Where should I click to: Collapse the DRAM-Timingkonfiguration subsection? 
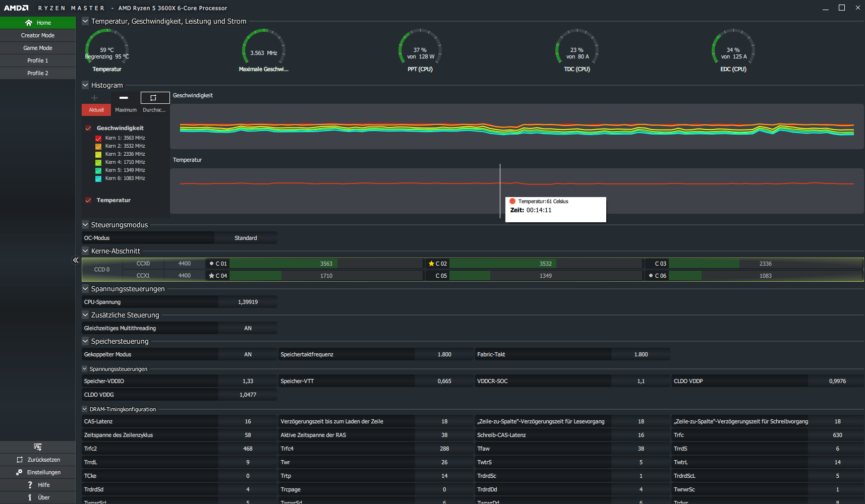point(85,409)
